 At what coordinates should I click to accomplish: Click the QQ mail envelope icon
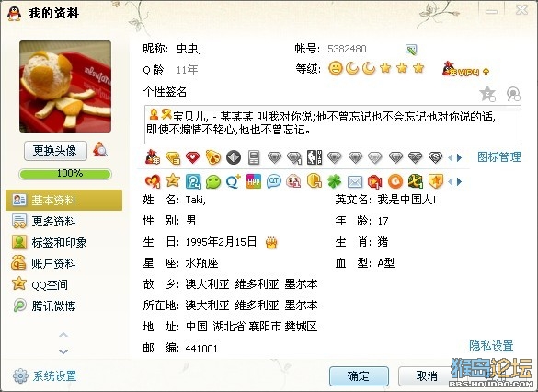click(x=354, y=181)
